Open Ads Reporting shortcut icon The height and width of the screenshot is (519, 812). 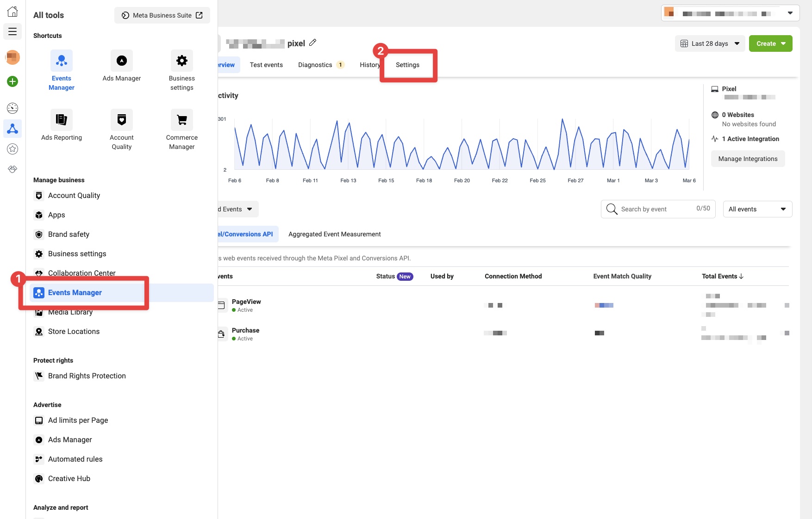pyautogui.click(x=61, y=120)
